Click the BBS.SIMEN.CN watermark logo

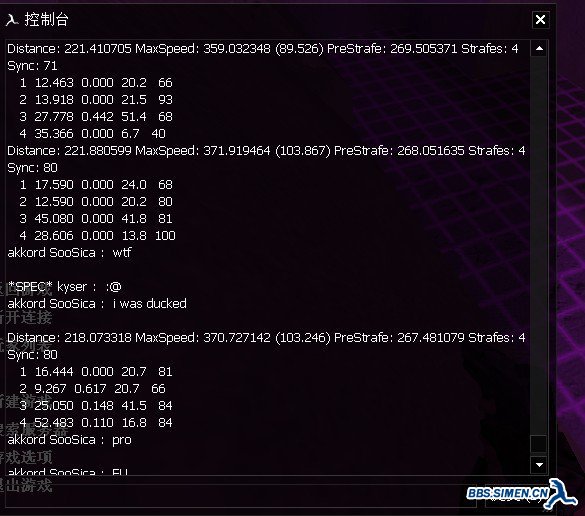click(x=508, y=493)
